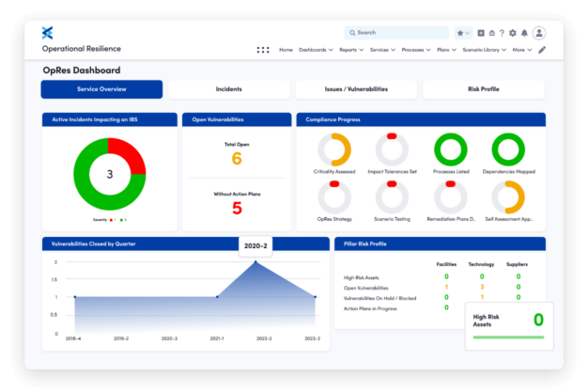The height and width of the screenshot is (392, 588).
Task: Click the Impact Tolerances Set progress ring
Action: (x=392, y=149)
